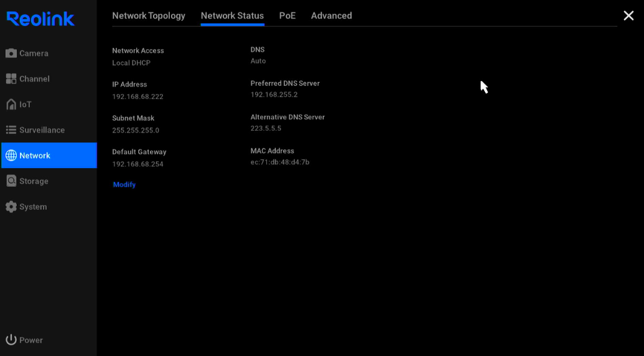Open the Channel settings label

(34, 79)
